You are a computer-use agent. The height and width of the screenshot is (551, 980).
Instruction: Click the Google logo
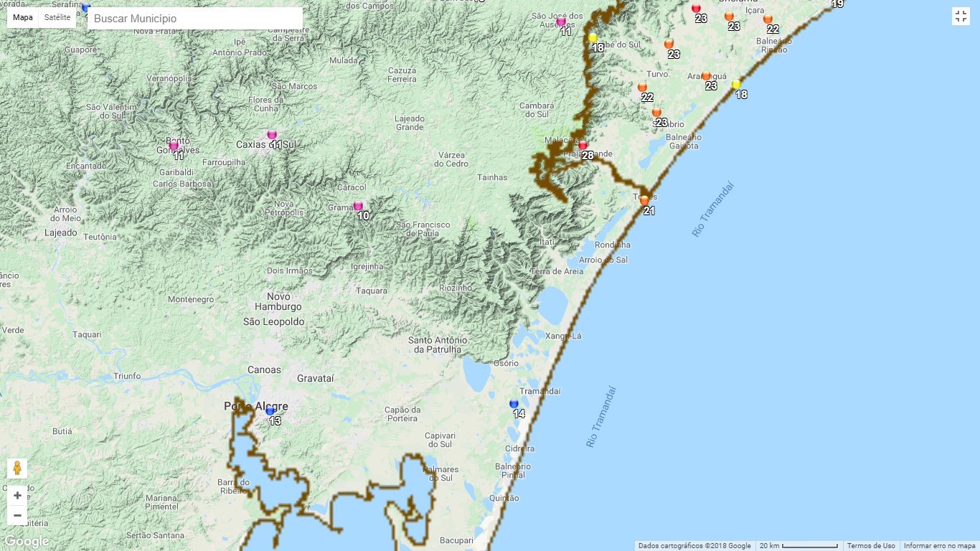[x=27, y=542]
